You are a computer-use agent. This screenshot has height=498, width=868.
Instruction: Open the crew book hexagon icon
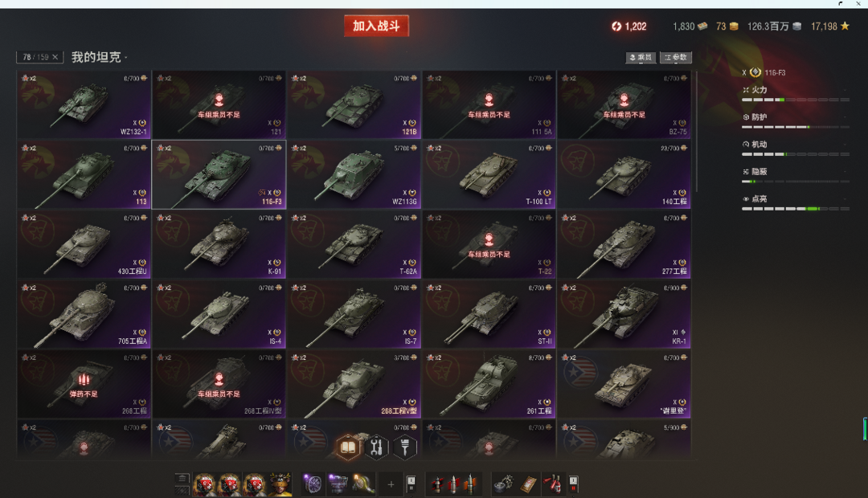click(348, 447)
